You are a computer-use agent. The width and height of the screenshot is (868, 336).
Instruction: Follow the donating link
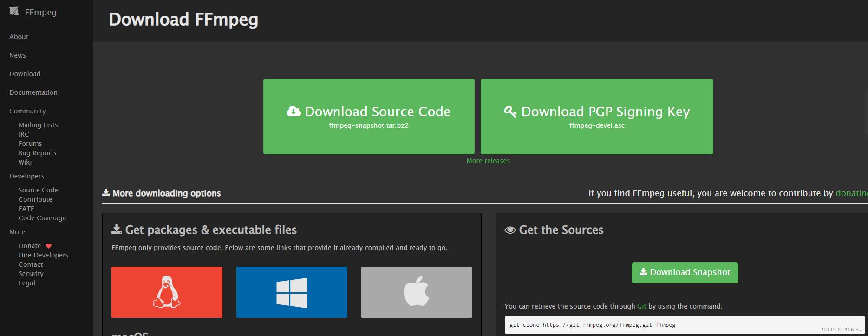click(x=851, y=193)
